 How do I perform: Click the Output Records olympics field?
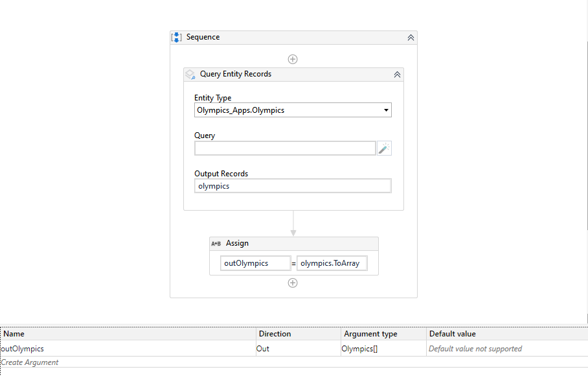point(293,186)
